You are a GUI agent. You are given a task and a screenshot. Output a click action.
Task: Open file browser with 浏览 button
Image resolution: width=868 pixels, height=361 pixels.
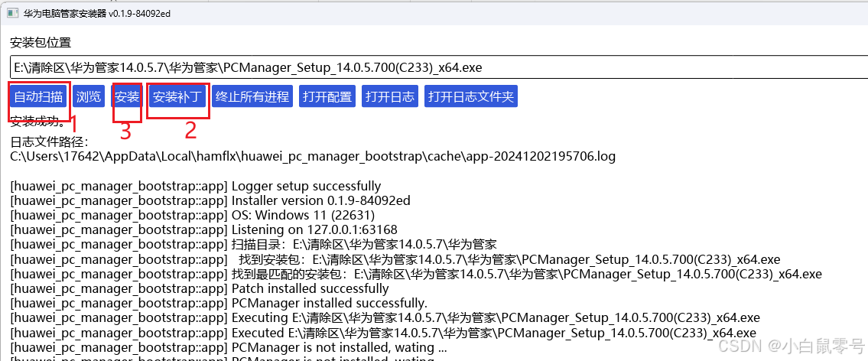[89, 96]
